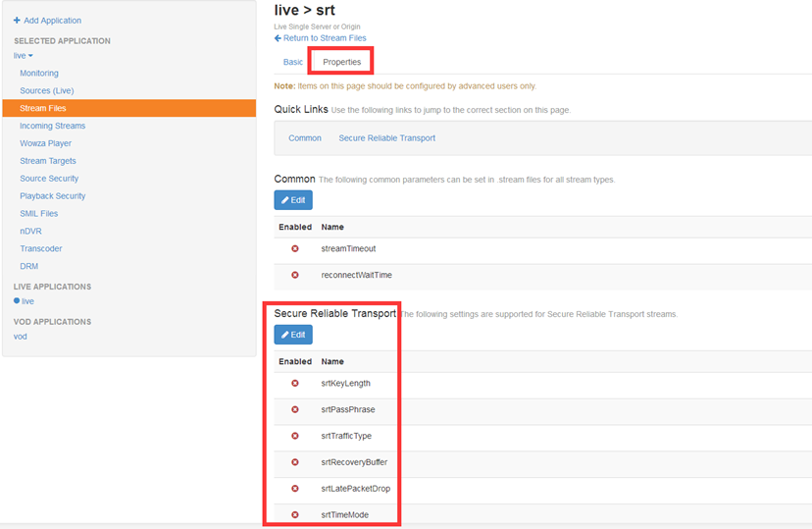The width and height of the screenshot is (812, 529).
Task: Click the disabled icon for srtPassPhrase
Action: point(294,409)
